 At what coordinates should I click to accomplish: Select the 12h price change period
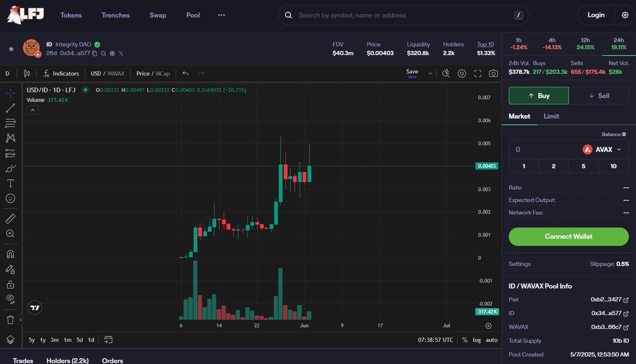coord(586,43)
